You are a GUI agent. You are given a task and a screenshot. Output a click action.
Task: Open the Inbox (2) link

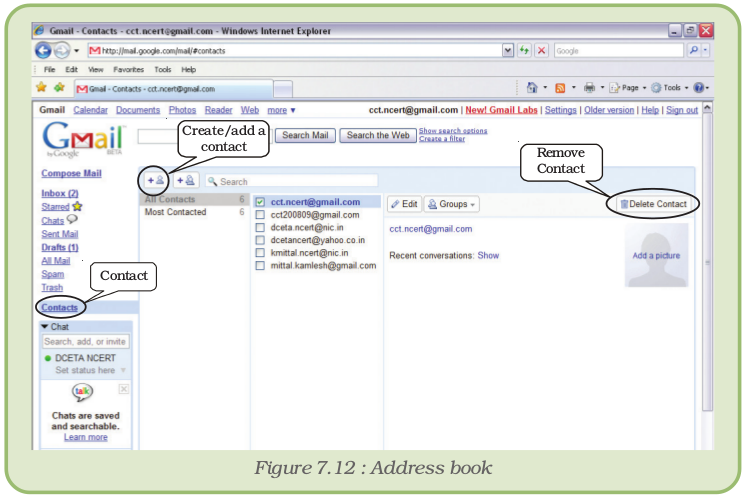point(60,193)
